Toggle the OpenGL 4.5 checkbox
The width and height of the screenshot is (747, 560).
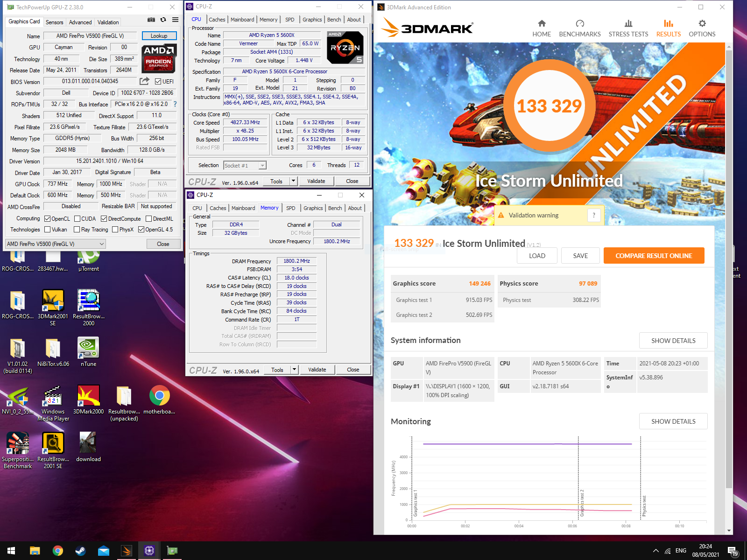pos(141,229)
